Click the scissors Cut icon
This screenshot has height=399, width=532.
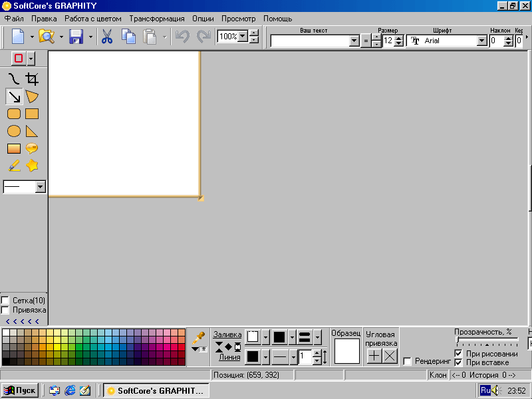point(106,37)
